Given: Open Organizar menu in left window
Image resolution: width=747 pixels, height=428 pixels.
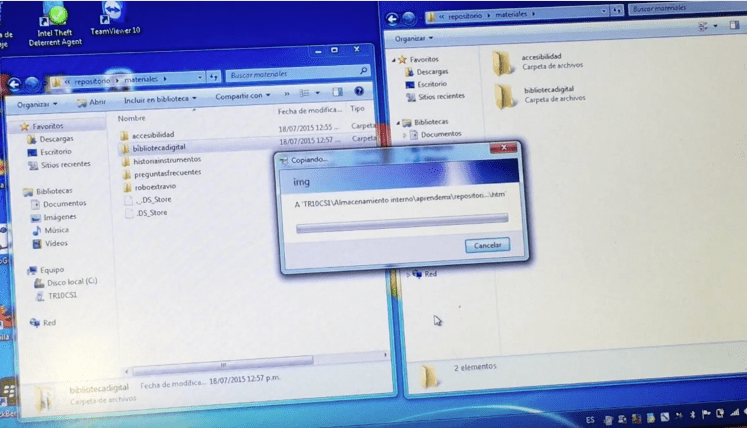Looking at the screenshot, I should tap(37, 104).
